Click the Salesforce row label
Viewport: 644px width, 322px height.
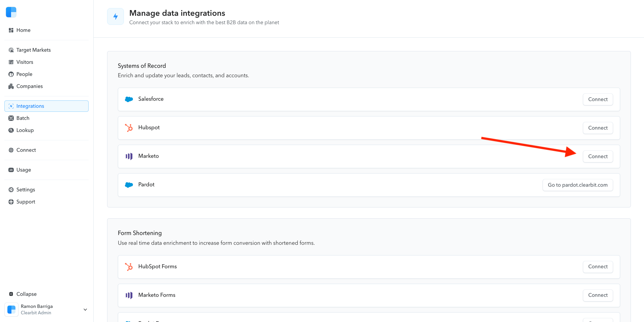point(151,99)
